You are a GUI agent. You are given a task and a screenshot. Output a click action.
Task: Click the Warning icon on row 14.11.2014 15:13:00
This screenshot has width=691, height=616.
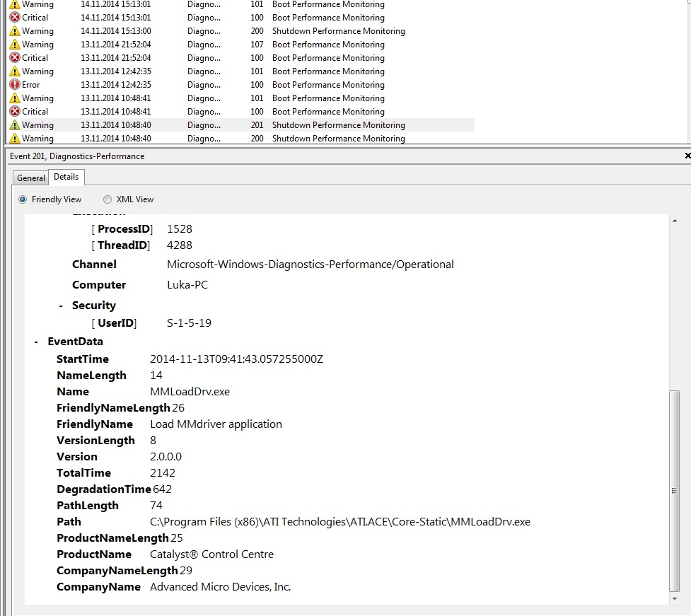click(x=15, y=31)
